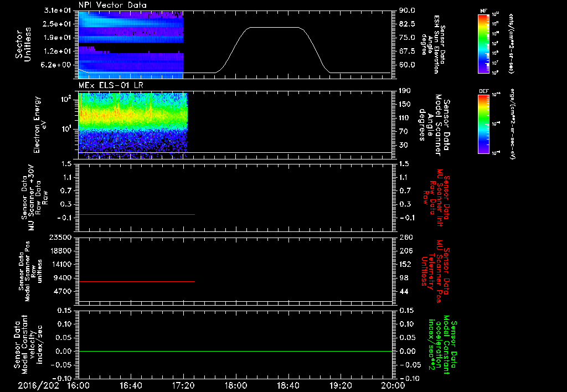Click the "NF" color bar heading

[x=483, y=11]
